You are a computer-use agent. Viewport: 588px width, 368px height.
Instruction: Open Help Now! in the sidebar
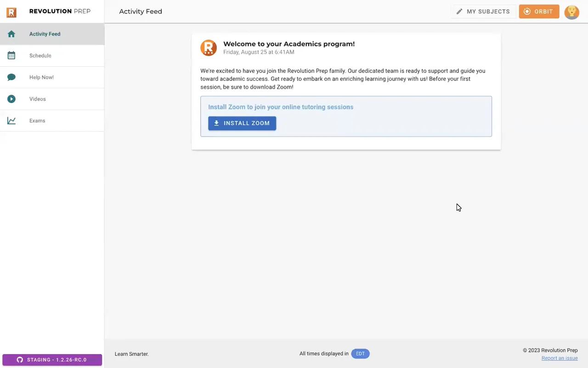coord(52,77)
